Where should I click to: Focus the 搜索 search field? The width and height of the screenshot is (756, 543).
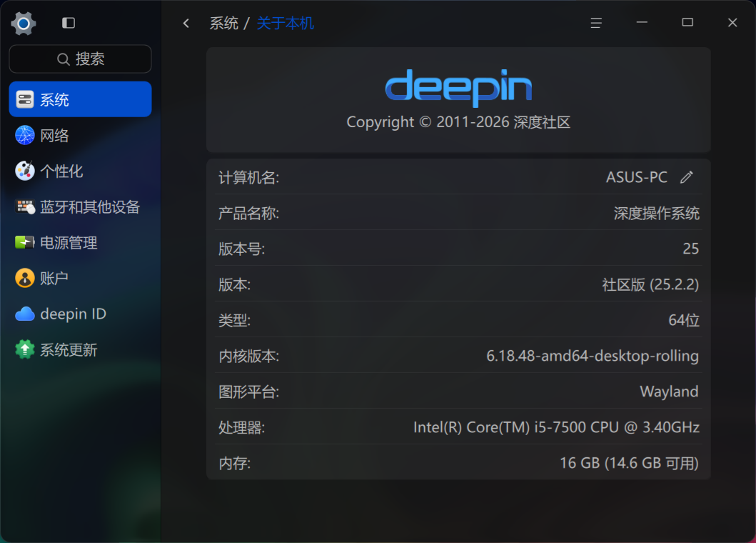click(80, 59)
